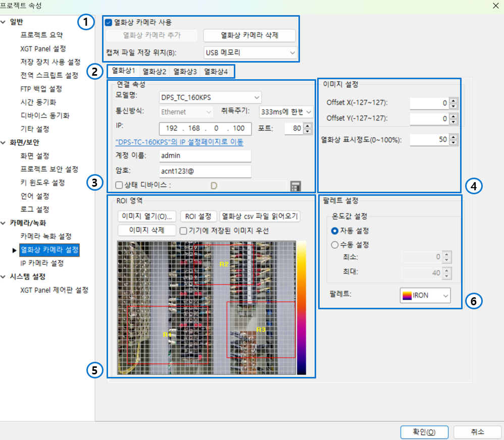Select 시간 동기화 tree item

38,102
